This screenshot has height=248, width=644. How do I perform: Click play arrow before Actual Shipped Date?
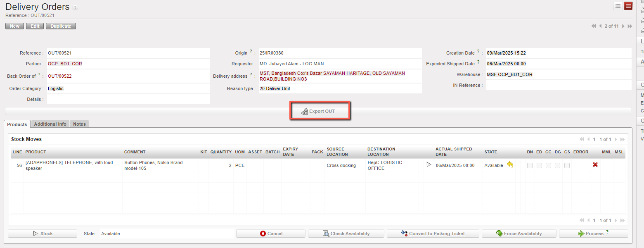coord(429,165)
